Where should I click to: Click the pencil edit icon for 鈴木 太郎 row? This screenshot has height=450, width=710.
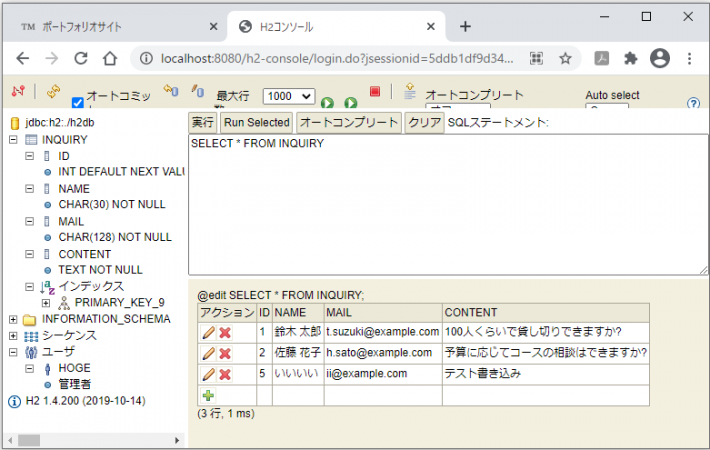point(208,331)
